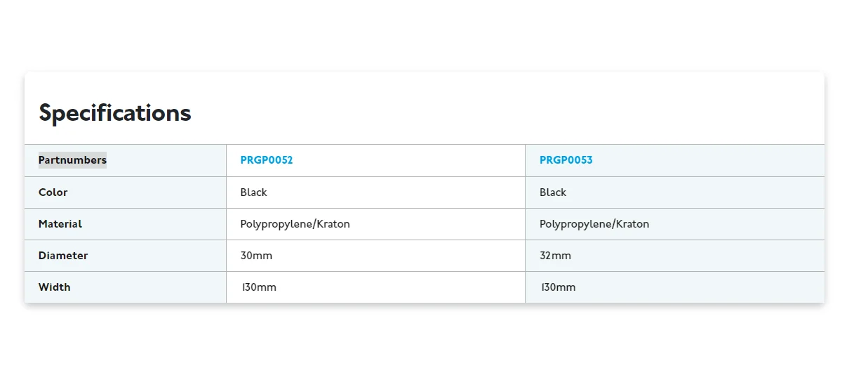
Task: Select the 30mm diameter value
Action: click(256, 256)
